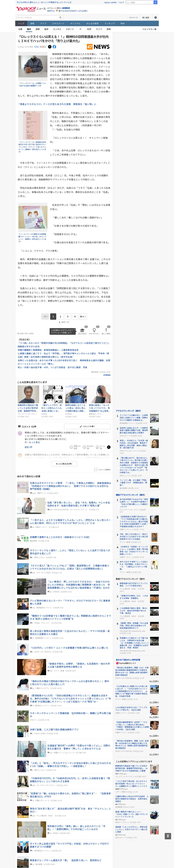The image size is (174, 868).
Task: Open the 返信 2件 replies link
Action: coord(28,447)
